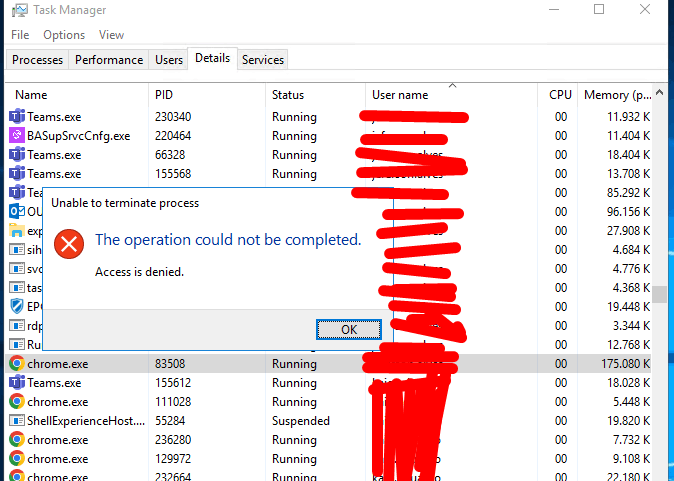Click memory value 96.156 K
The height and width of the screenshot is (481, 674).
tap(628, 211)
